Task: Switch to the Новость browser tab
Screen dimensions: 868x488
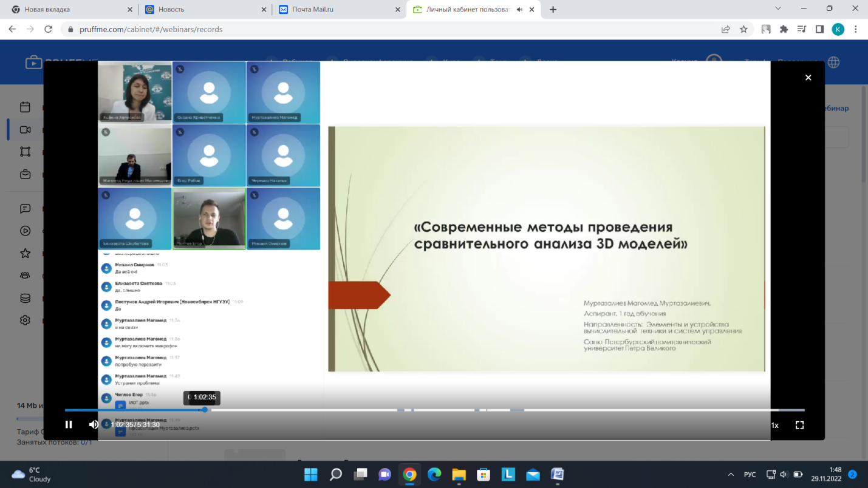Action: [205, 10]
